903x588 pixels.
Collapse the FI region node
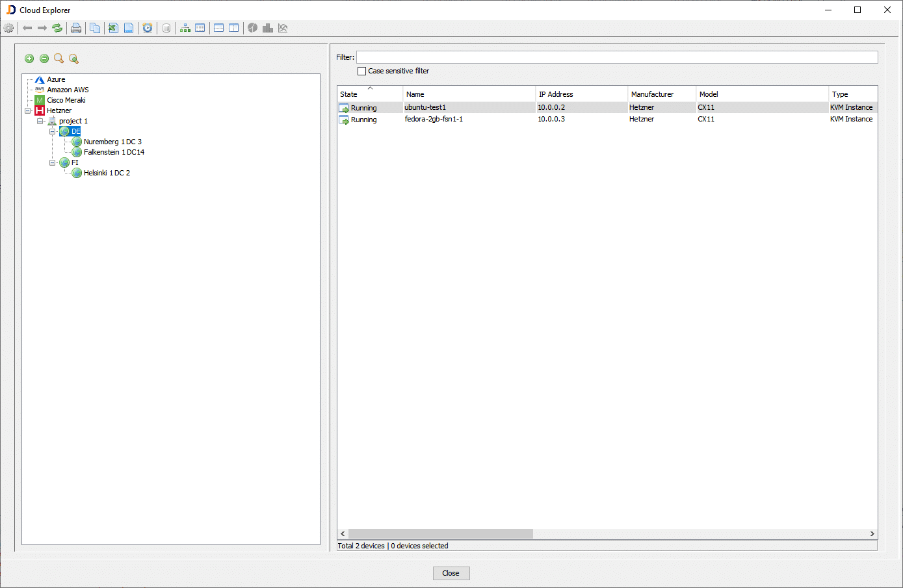point(53,162)
